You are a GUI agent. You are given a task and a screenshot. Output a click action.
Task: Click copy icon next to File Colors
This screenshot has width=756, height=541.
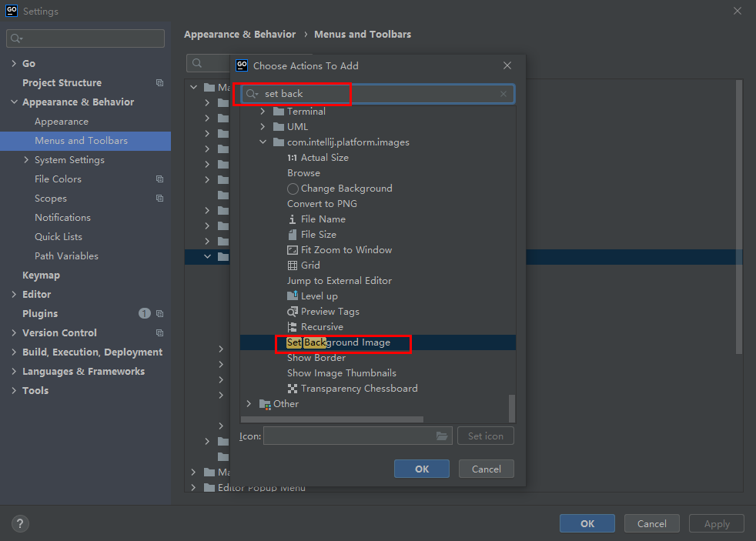click(x=159, y=179)
